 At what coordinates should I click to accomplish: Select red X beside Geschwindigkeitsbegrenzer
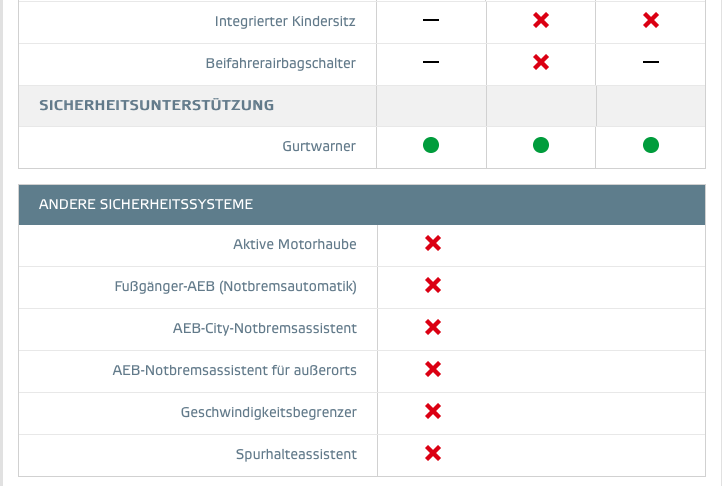coord(433,411)
